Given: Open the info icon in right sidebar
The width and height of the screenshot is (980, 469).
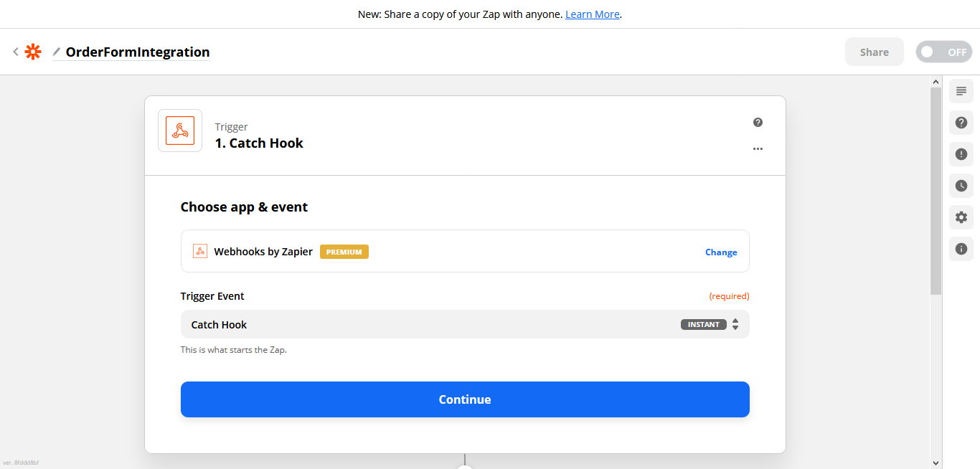Looking at the screenshot, I should click(961, 249).
